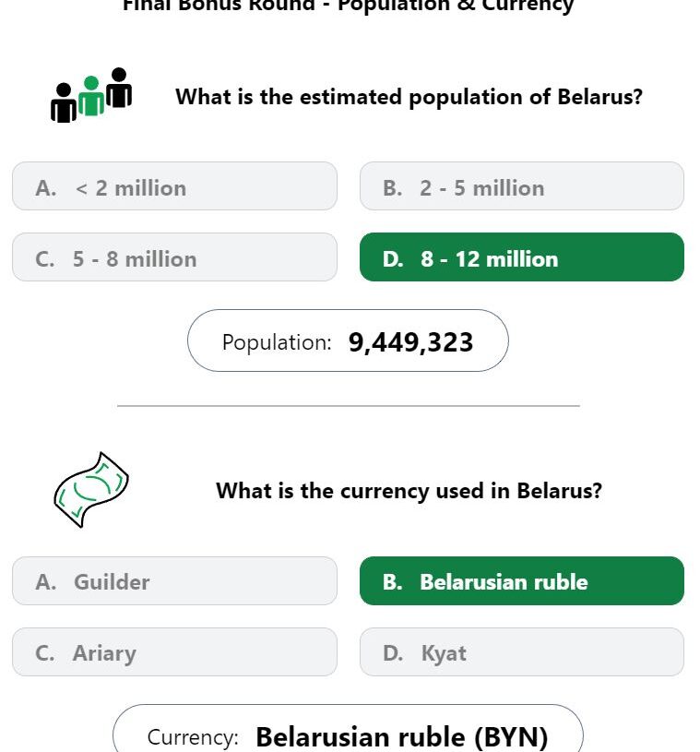Choose Guilder as the currency answer
Image resolution: width=700 pixels, height=752 pixels.
[174, 580]
